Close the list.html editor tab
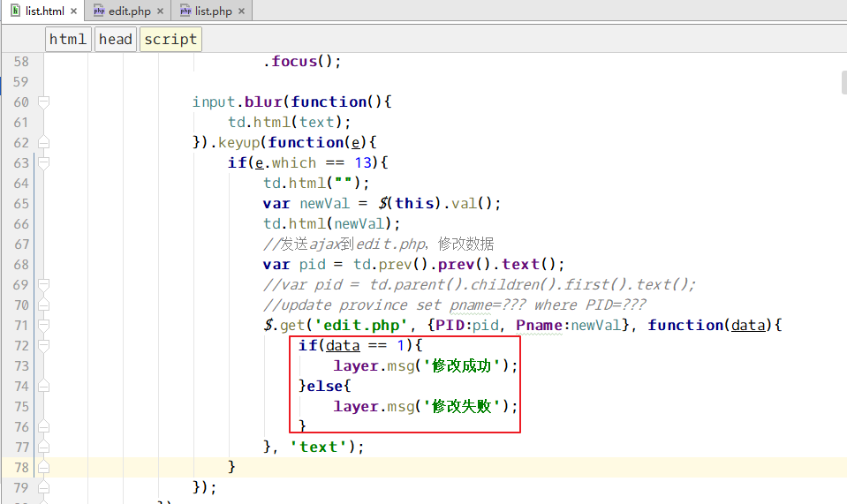 (73, 11)
